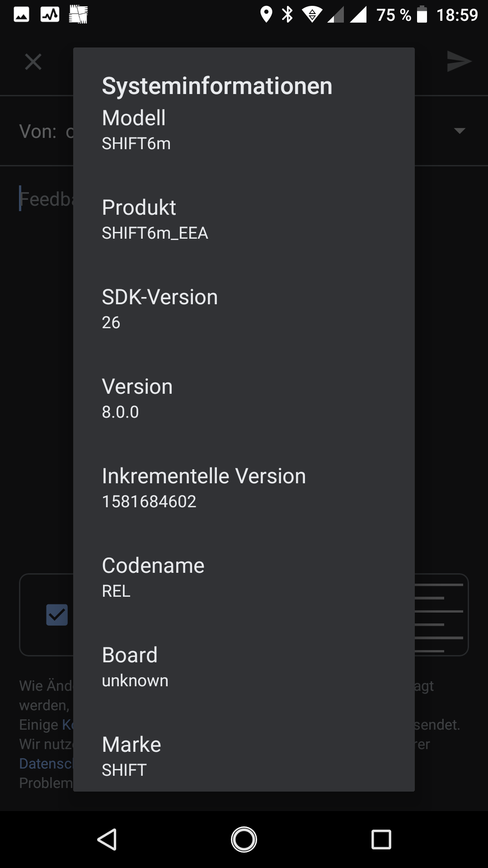Tap the Bluetooth status icon
Viewport: 488px width, 868px height.
click(x=287, y=15)
